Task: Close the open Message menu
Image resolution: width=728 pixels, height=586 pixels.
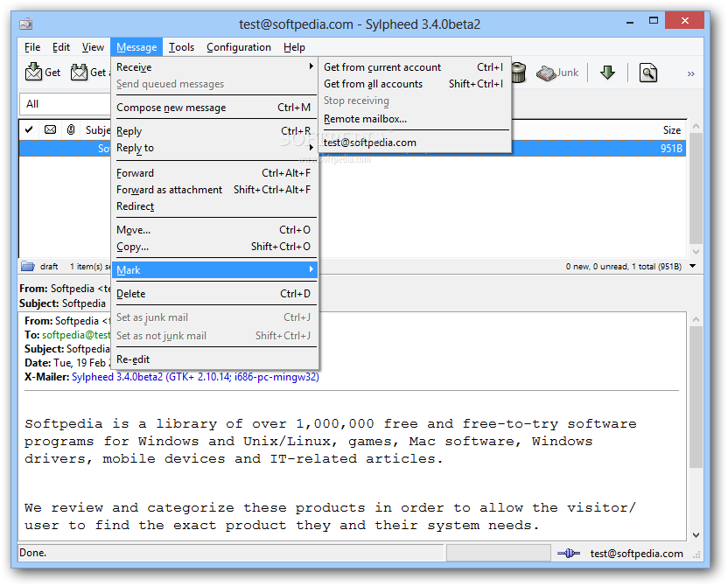Action: point(136,47)
